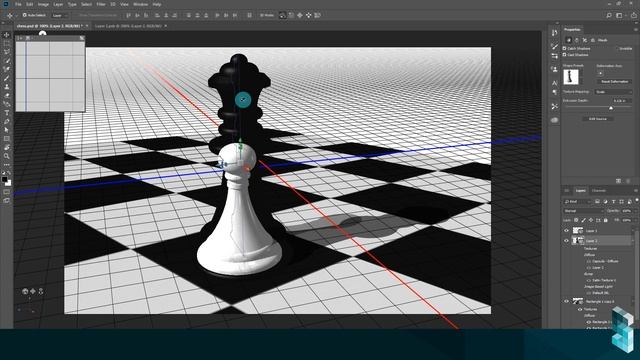The height and width of the screenshot is (360, 640).
Task: Open the search icon in the options bar
Action: [x=609, y=15]
